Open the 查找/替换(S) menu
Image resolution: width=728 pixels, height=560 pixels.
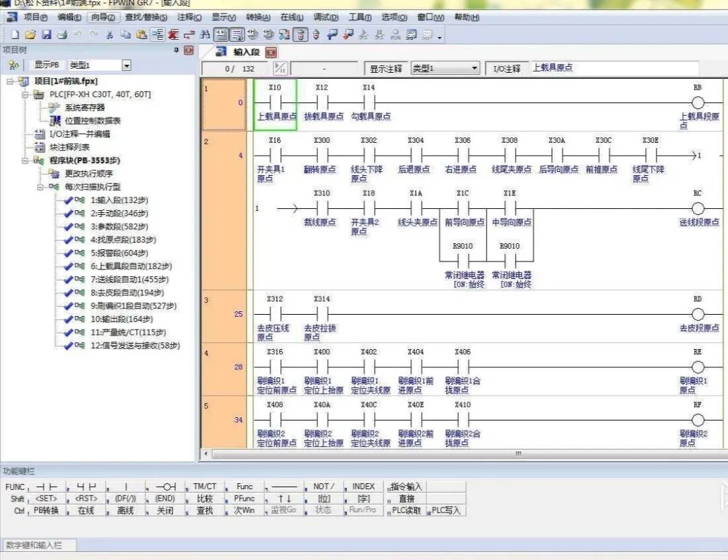(146, 17)
